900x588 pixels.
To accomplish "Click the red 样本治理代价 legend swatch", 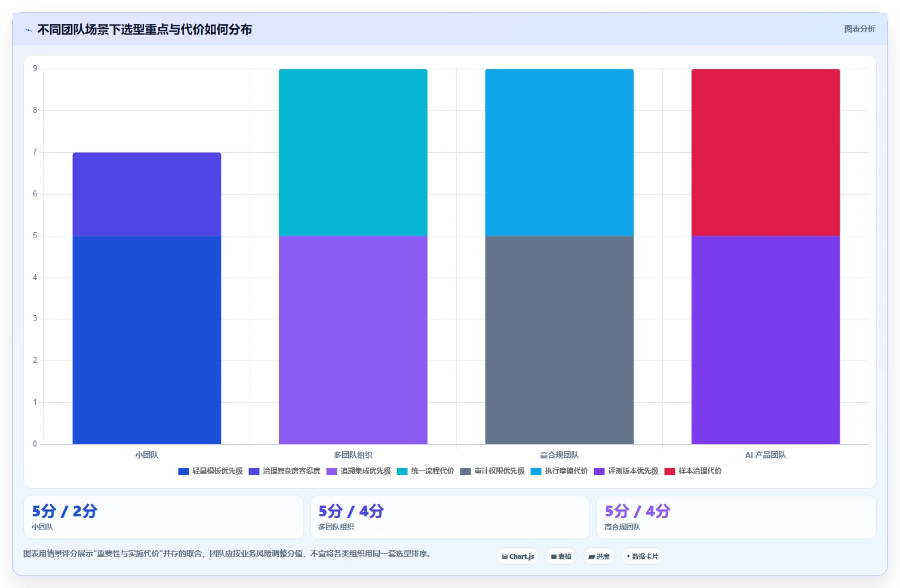I will pos(669,471).
